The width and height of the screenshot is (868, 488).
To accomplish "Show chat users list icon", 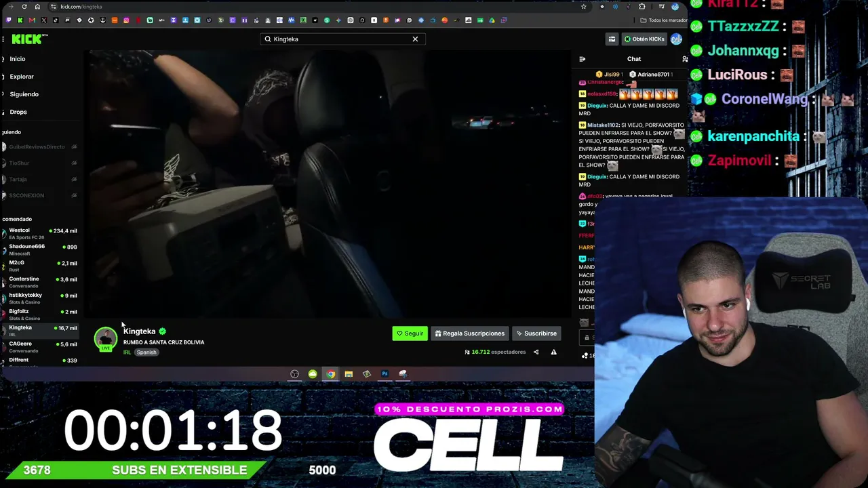I will click(x=684, y=59).
